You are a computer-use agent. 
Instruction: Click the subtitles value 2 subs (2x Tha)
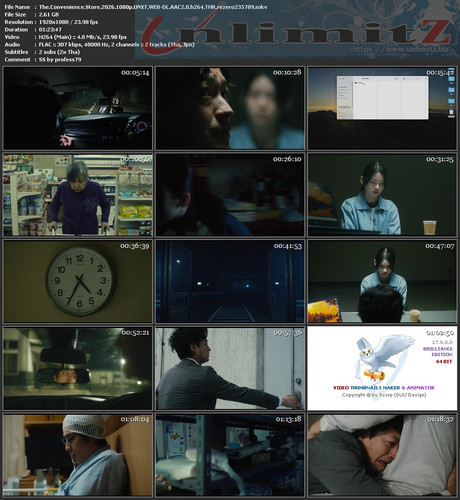click(x=60, y=52)
